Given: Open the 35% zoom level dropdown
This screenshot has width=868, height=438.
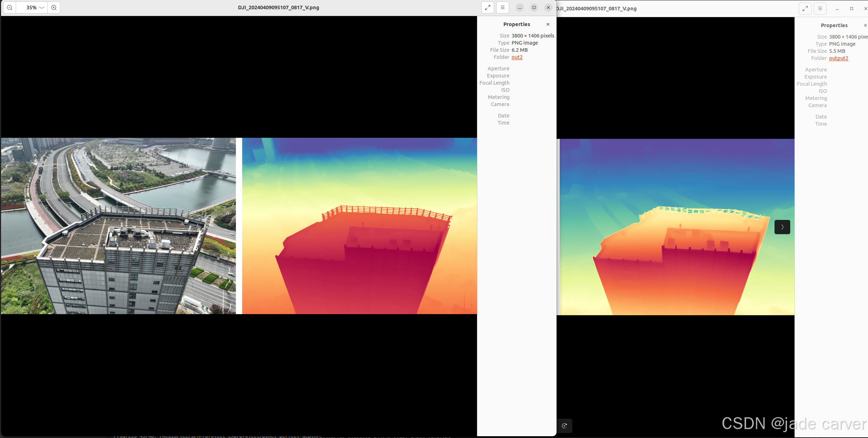Looking at the screenshot, I should click(35, 7).
